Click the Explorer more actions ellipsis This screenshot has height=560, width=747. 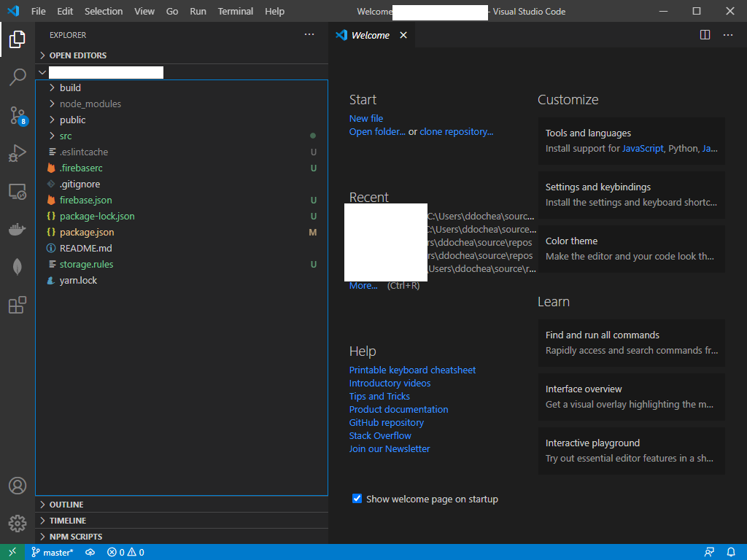coord(309,35)
